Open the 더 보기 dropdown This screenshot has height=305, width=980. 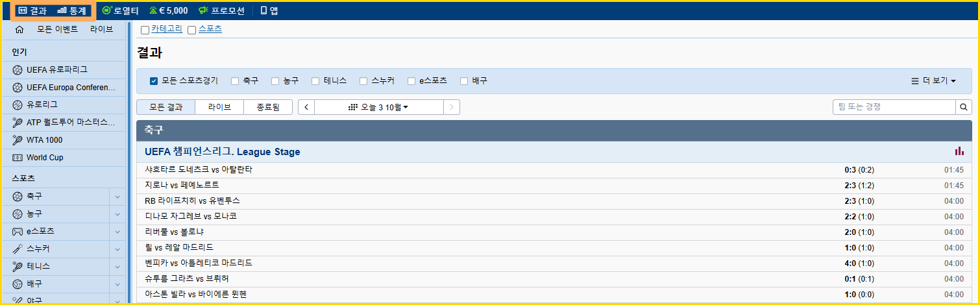(934, 81)
